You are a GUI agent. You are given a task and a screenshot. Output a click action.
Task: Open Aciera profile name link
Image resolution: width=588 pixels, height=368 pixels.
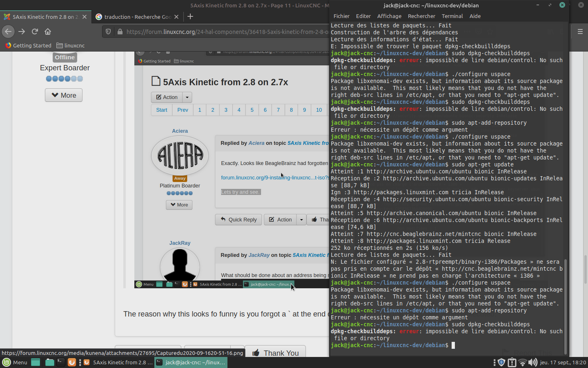[x=180, y=131]
